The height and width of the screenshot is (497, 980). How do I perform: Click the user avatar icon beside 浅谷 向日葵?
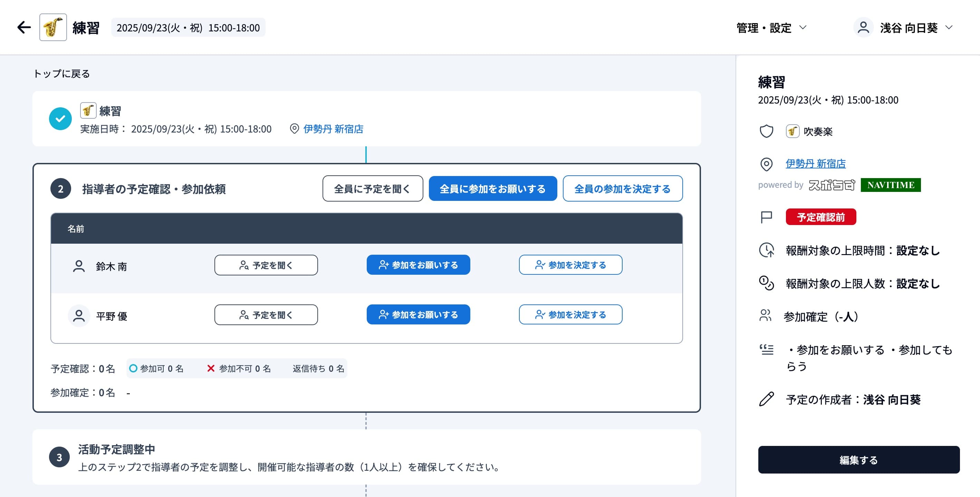(863, 27)
